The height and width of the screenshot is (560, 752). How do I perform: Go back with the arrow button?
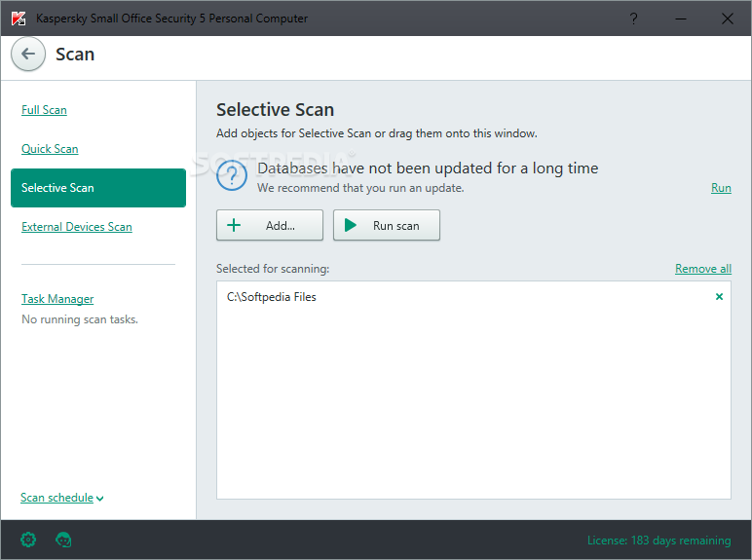pyautogui.click(x=28, y=54)
